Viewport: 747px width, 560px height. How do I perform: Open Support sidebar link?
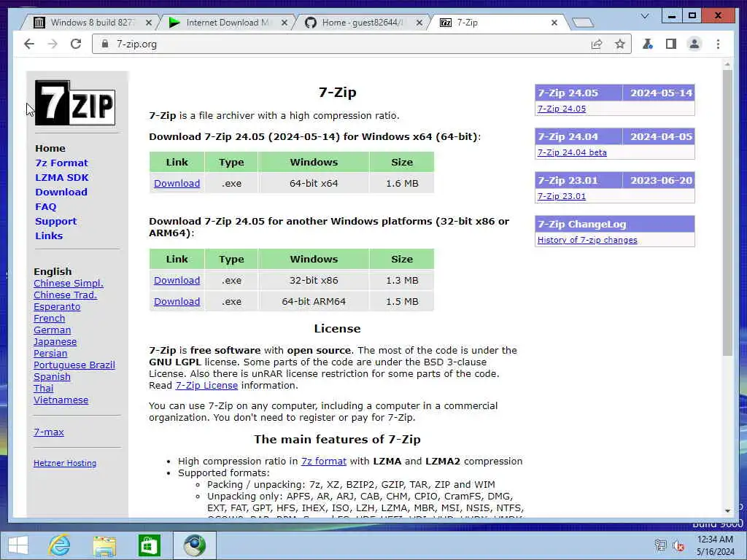click(x=55, y=222)
